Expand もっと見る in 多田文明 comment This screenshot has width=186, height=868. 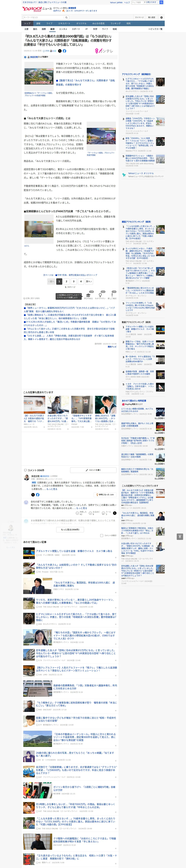[x=52, y=489]
